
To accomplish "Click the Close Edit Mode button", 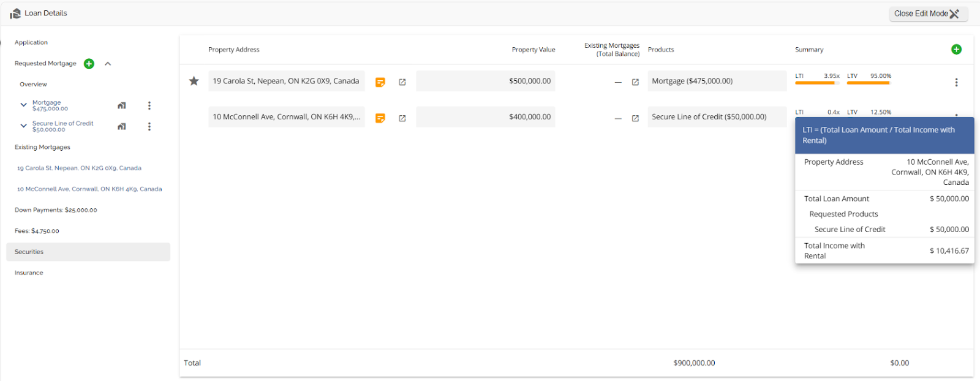I will click(x=927, y=13).
